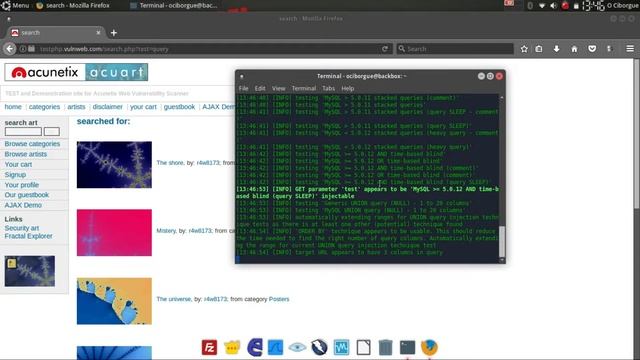This screenshot has width=640, height=360.
Task: Open the system monitor waveform dock icon
Action: [x=341, y=347]
